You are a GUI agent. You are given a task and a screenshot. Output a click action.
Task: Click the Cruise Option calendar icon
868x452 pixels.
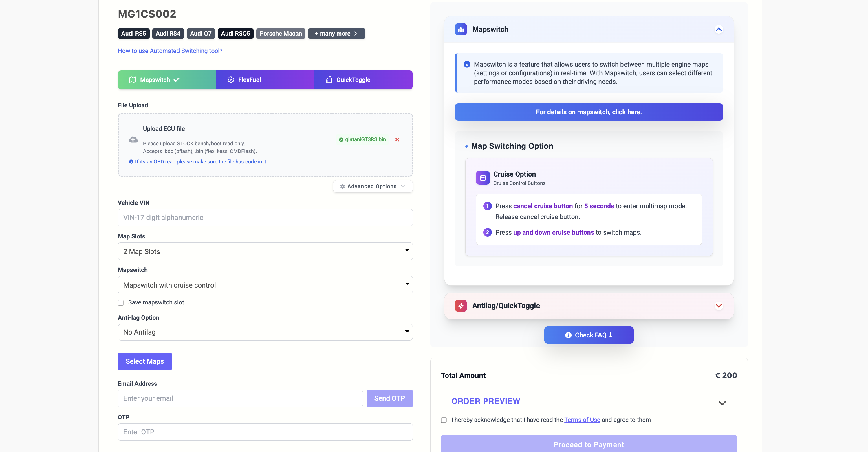(x=483, y=177)
